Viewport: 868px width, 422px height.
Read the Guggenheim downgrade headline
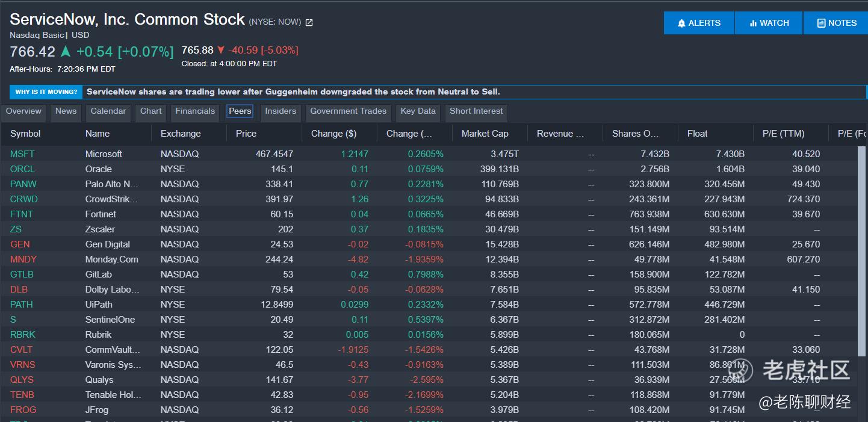(x=293, y=92)
